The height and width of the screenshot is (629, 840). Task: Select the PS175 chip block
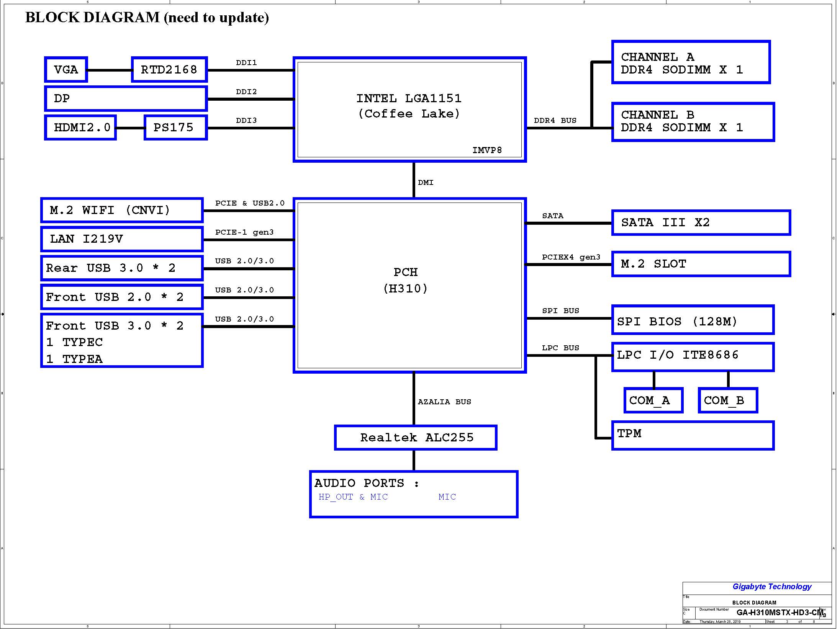[176, 127]
